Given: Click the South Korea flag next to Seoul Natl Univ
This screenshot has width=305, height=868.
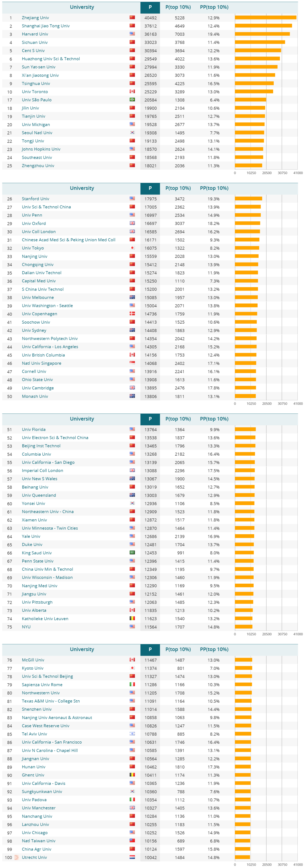Looking at the screenshot, I should pyautogui.click(x=132, y=133).
